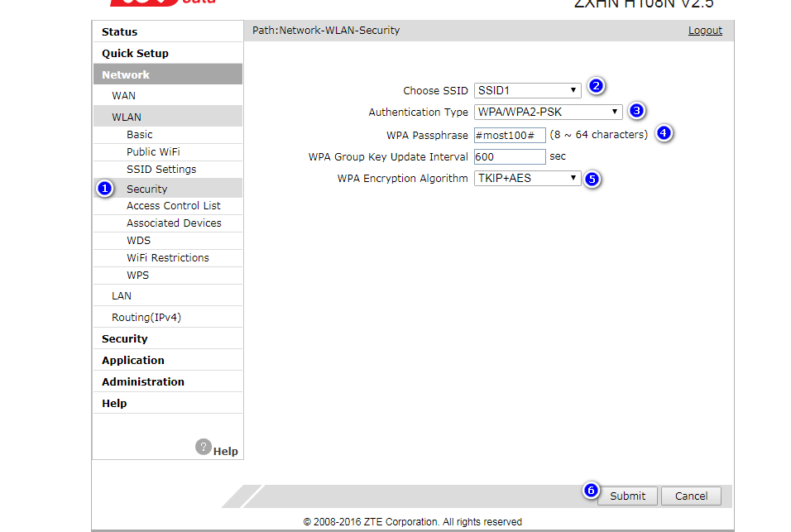Submit the WLAN security settings
Screen dimensions: 791x532
(x=627, y=496)
